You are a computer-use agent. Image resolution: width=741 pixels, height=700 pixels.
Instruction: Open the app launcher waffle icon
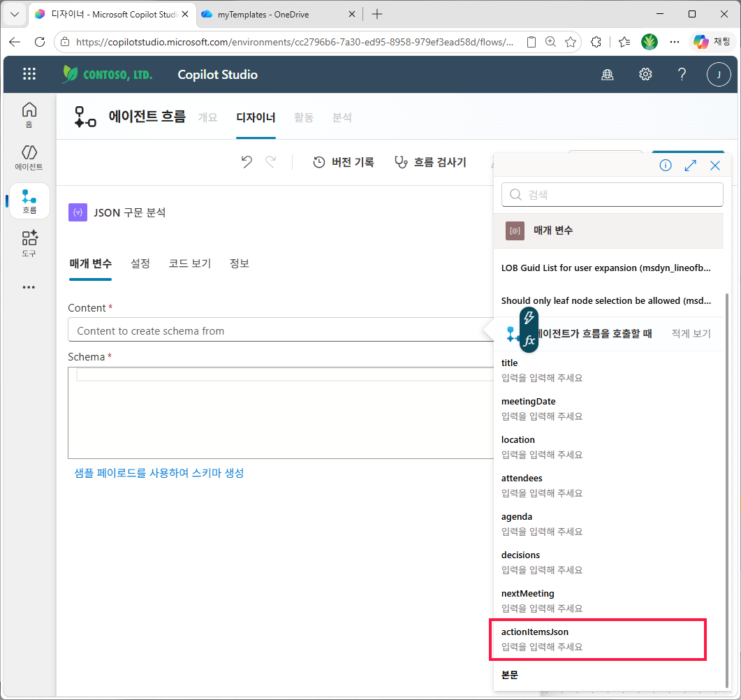pyautogui.click(x=29, y=74)
